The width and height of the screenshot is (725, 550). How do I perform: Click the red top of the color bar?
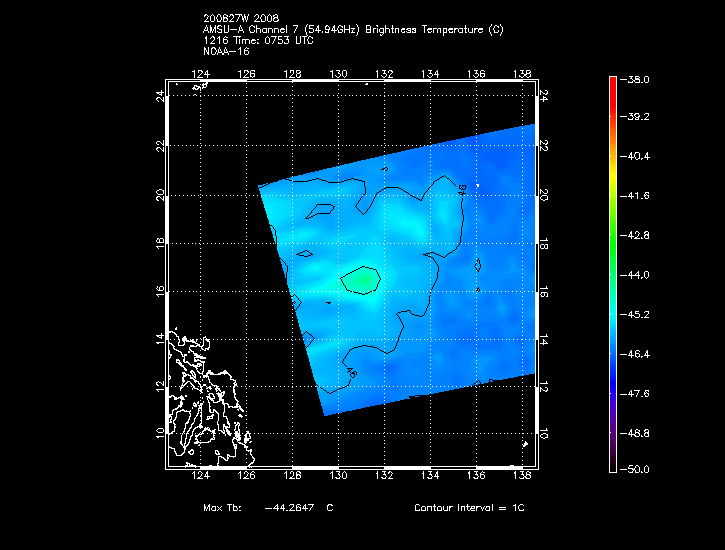point(613,84)
